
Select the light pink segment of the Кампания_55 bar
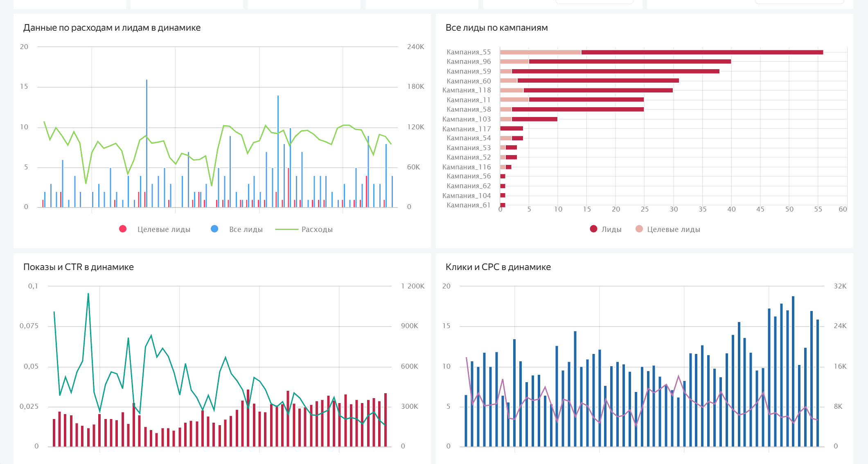540,52
